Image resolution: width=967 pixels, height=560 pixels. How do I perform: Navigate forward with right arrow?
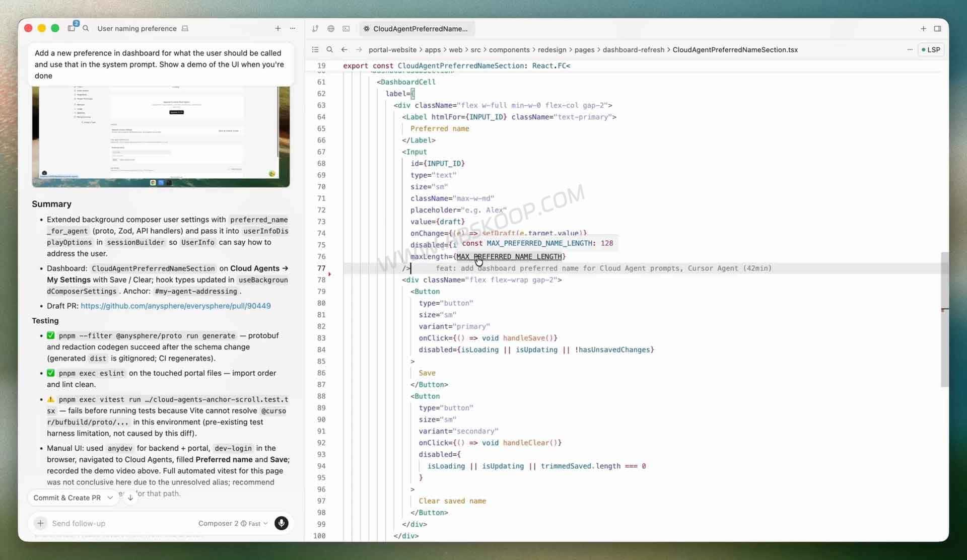click(359, 49)
